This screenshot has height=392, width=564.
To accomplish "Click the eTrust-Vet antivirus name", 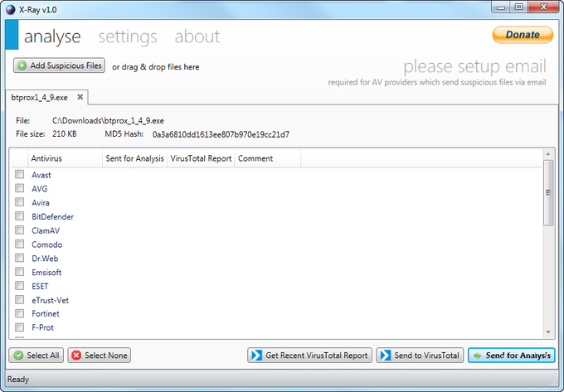I will pyautogui.click(x=50, y=300).
